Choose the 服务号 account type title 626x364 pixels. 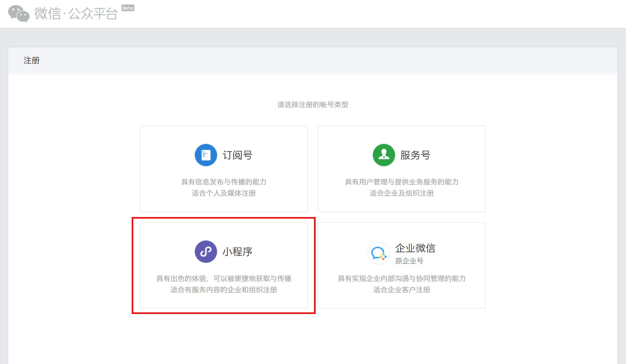[x=415, y=155]
